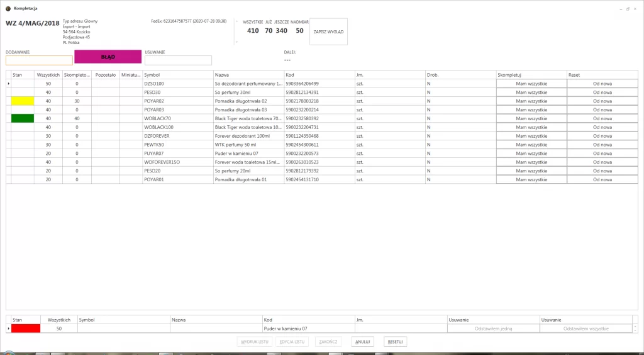This screenshot has width=644, height=355.
Task: Sort by the Drob. column header
Action: tap(461, 75)
